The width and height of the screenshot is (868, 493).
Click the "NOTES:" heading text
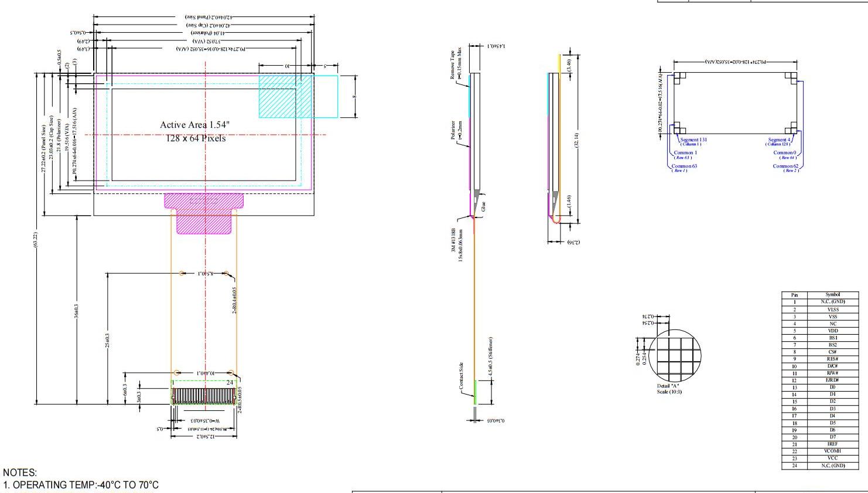(20, 472)
